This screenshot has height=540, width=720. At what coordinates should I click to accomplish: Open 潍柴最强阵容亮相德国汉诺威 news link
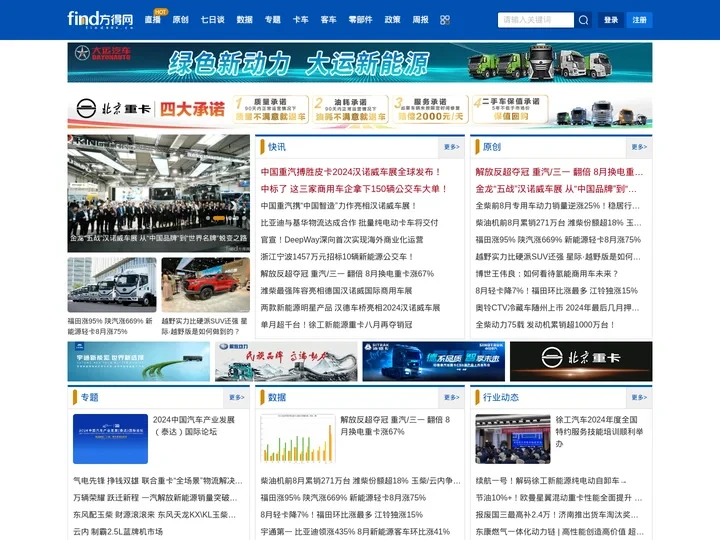[336, 291]
